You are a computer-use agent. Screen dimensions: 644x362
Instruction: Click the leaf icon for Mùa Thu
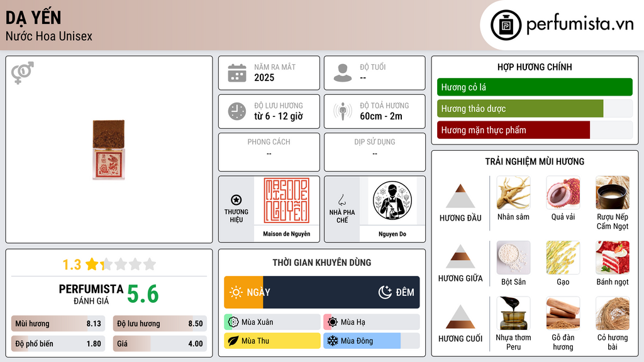[233, 341]
